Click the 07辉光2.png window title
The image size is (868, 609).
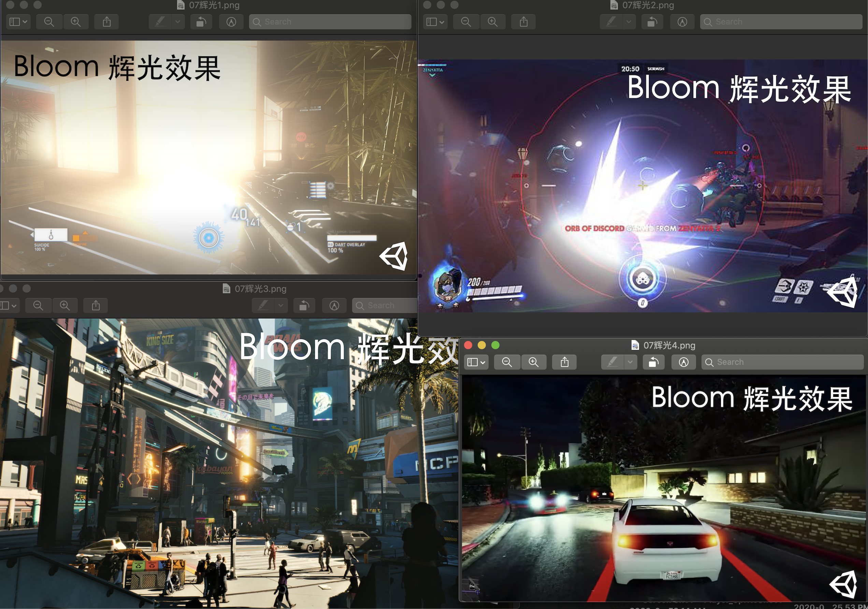click(x=648, y=5)
